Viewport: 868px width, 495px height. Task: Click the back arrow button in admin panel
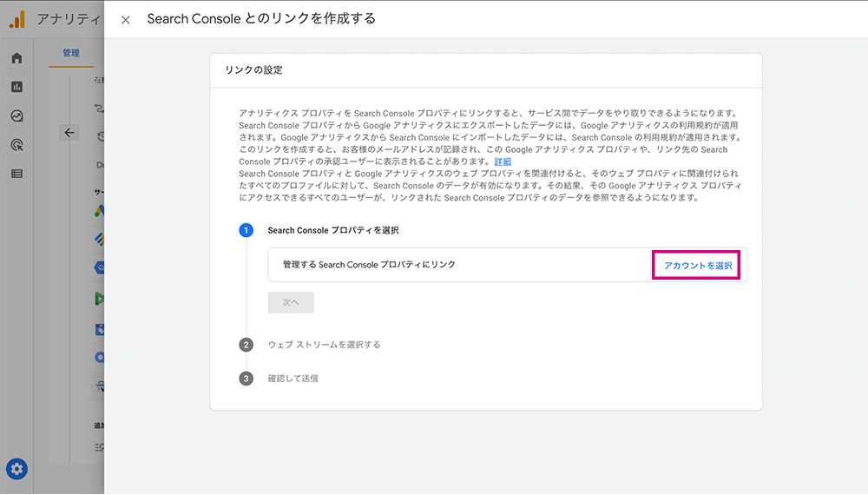point(69,133)
